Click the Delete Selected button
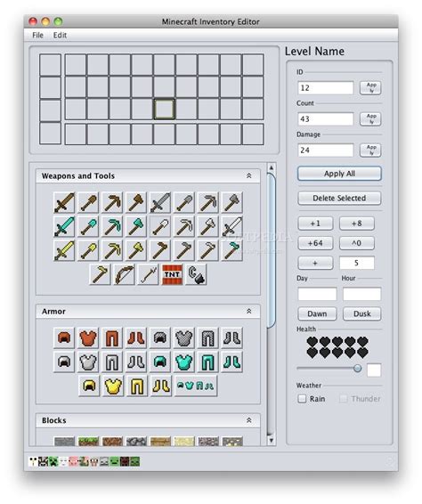 coord(339,198)
